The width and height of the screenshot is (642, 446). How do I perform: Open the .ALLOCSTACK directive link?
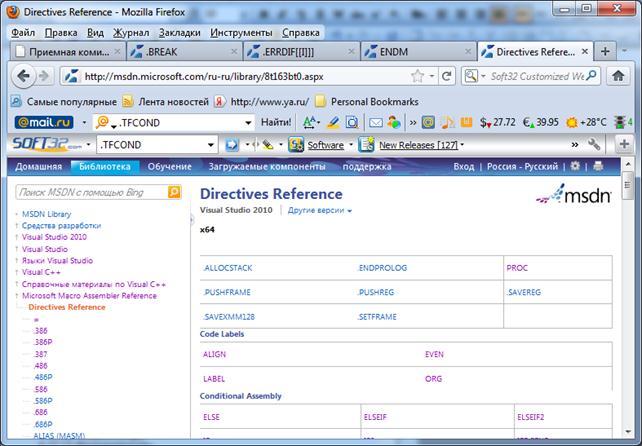(x=228, y=268)
